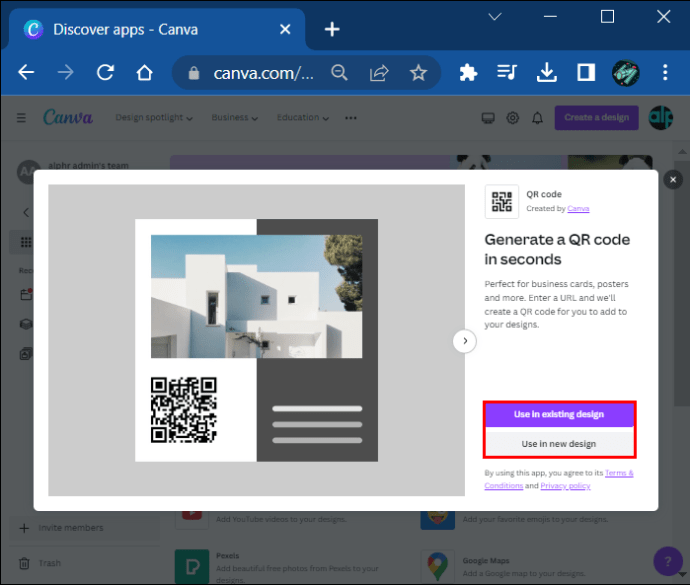Click the share page icon

[379, 73]
